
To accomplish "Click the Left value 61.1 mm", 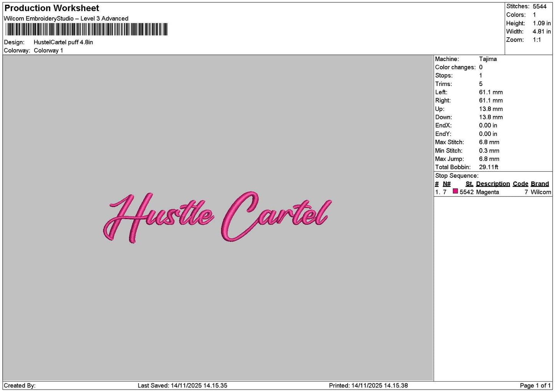I will click(x=490, y=93).
